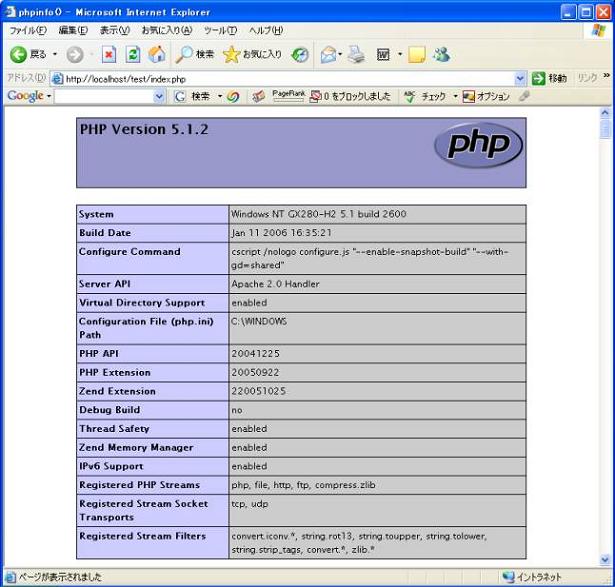Edit with Word icon
This screenshot has height=587, width=615.
pos(383,55)
